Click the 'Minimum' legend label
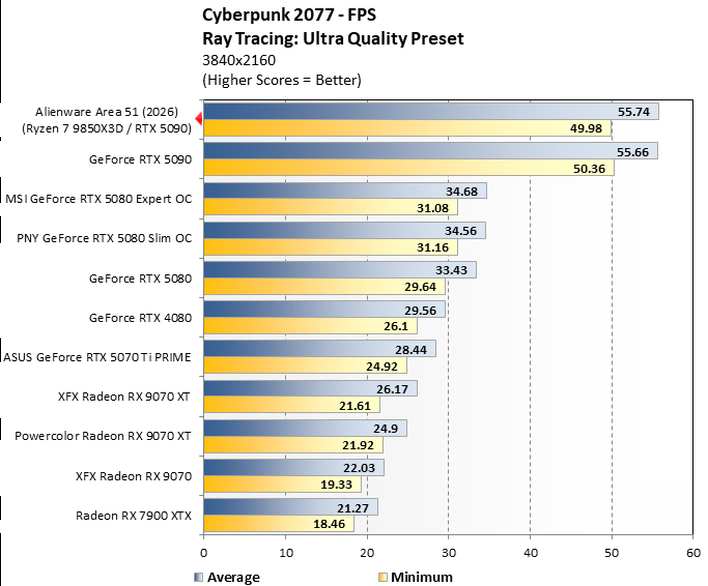This screenshot has height=586, width=708. point(422,577)
